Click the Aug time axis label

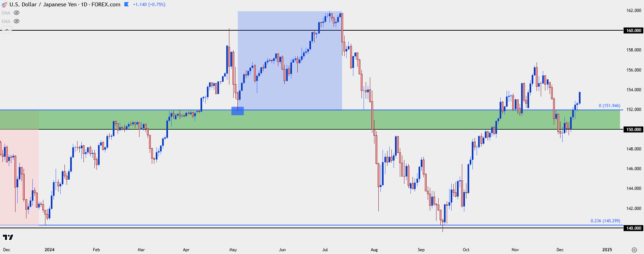[x=374, y=250]
